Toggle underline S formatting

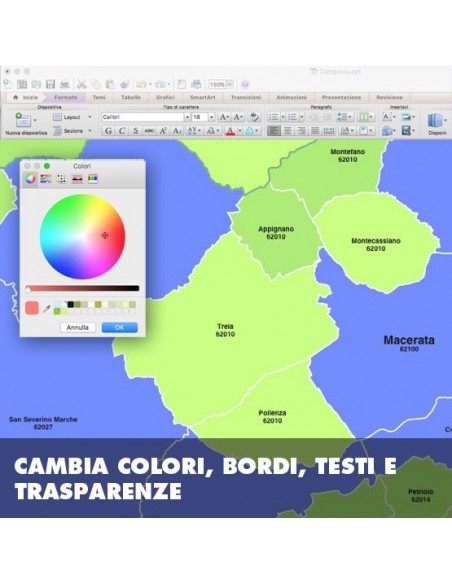[x=136, y=131]
